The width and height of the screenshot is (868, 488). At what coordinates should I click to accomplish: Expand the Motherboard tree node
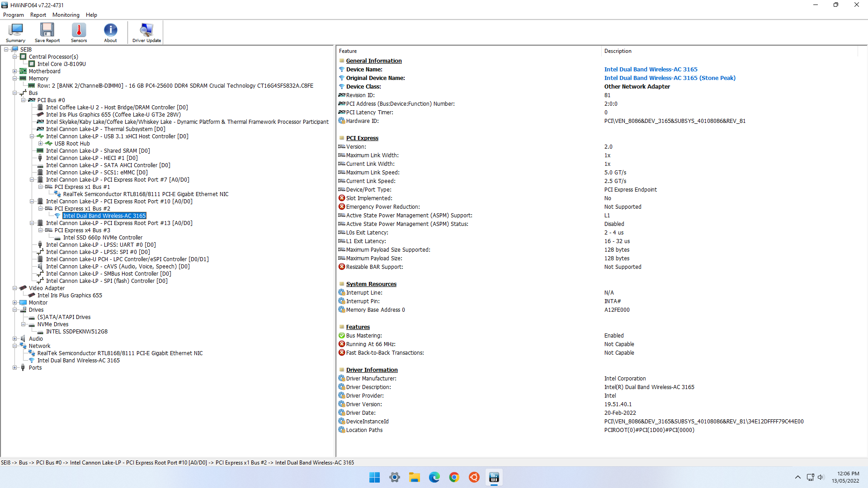pos(15,71)
